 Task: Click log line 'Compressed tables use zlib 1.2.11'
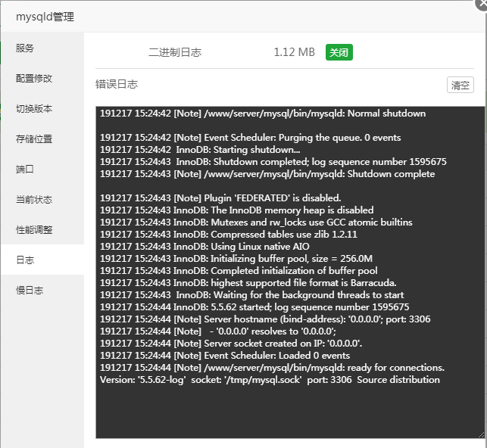click(229, 235)
